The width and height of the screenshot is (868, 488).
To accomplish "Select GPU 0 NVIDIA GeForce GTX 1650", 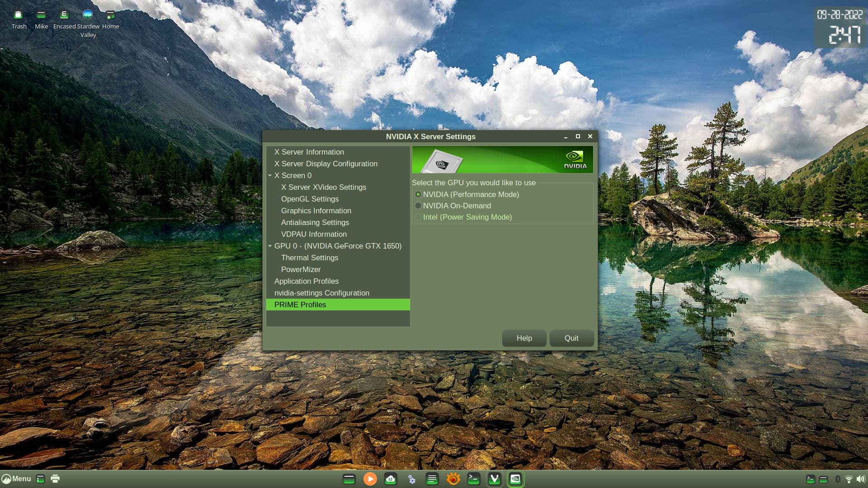I will coord(338,246).
